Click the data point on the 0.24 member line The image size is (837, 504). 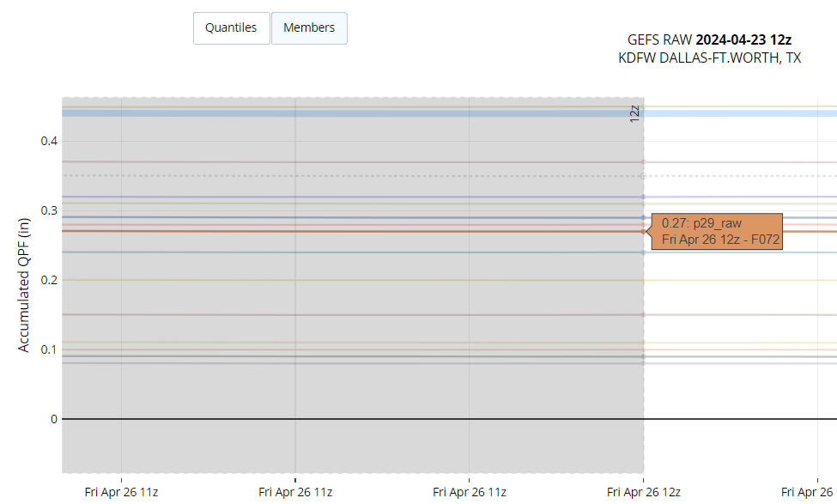[x=643, y=252]
